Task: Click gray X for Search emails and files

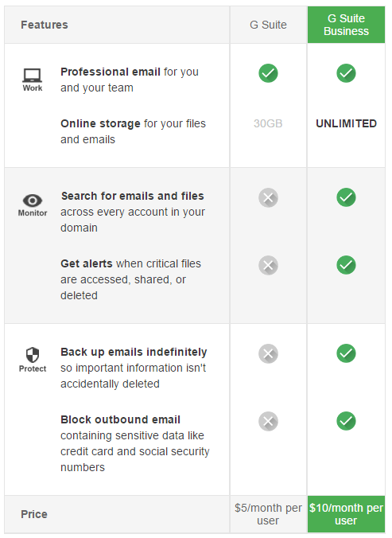Action: [268, 197]
